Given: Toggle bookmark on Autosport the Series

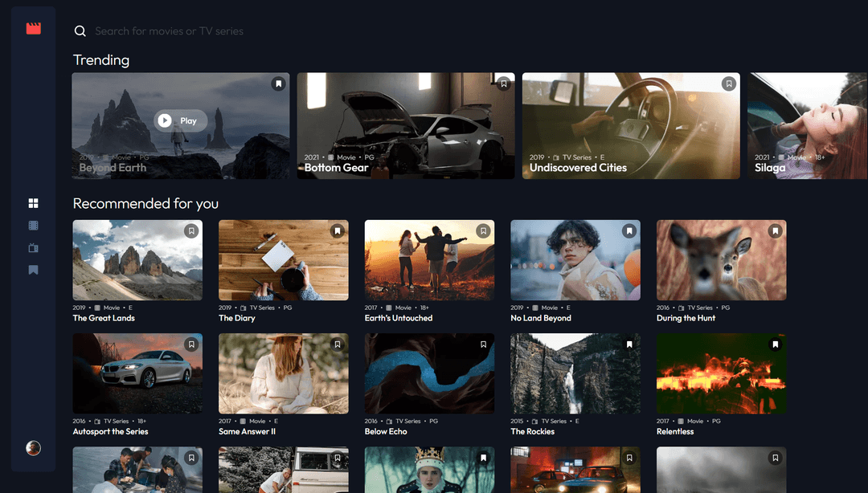Looking at the screenshot, I should coord(191,344).
